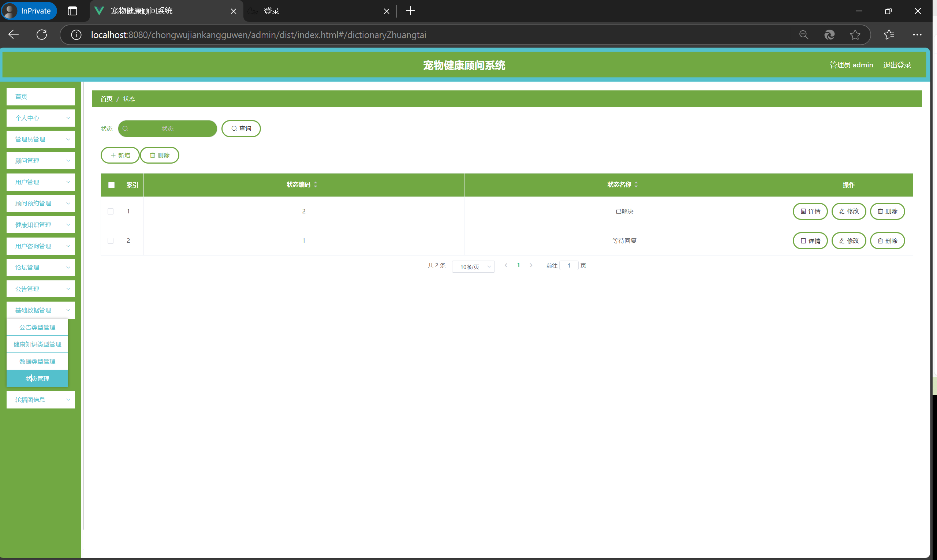Viewport: 937px width, 560px height.
Task: Click 退出登录 link in header
Action: click(897, 65)
